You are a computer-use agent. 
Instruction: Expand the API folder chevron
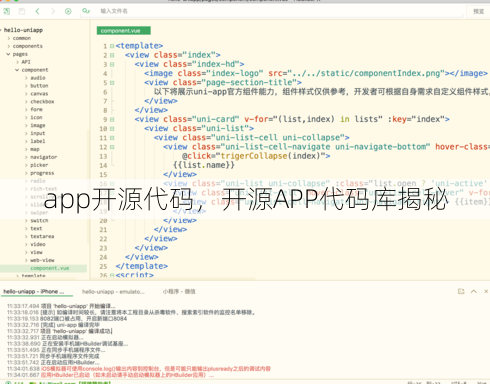17,62
